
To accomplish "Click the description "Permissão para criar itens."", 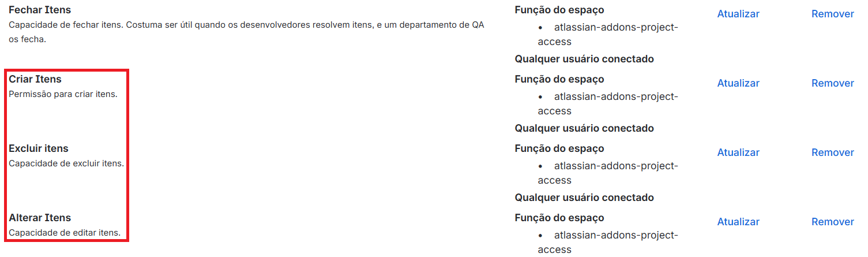I will coord(63,94).
